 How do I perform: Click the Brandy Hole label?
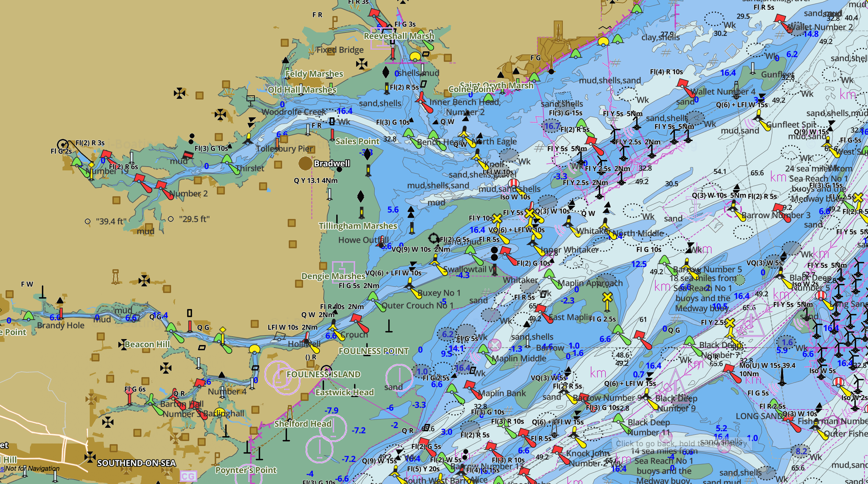[61, 325]
